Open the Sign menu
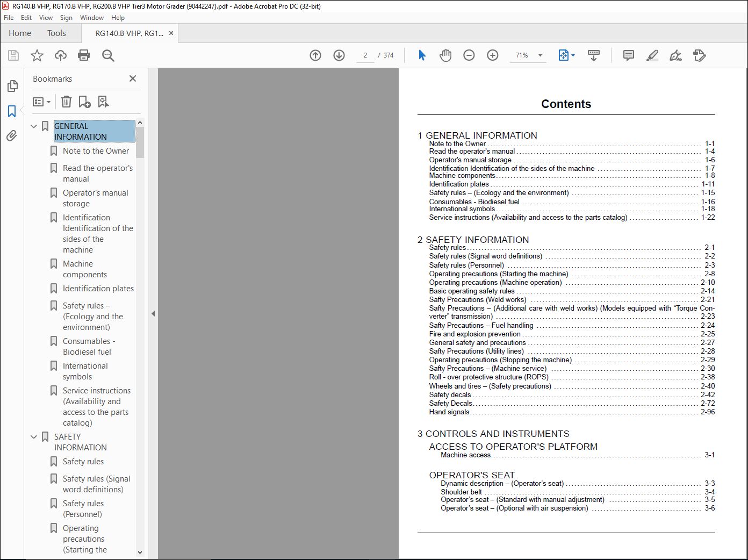Image resolution: width=748 pixels, height=560 pixels. click(x=66, y=18)
